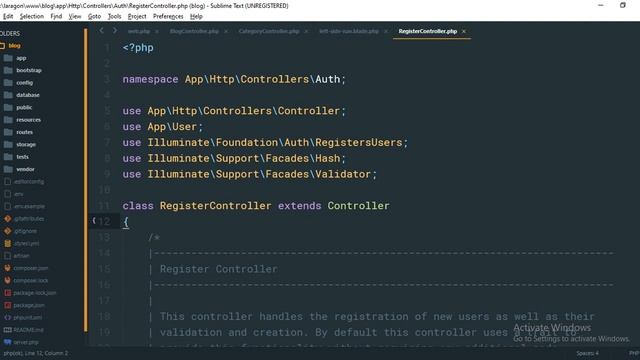This screenshot has height=360, width=640.
Task: Click 'RegisterController' class name on line 11
Action: click(x=215, y=206)
